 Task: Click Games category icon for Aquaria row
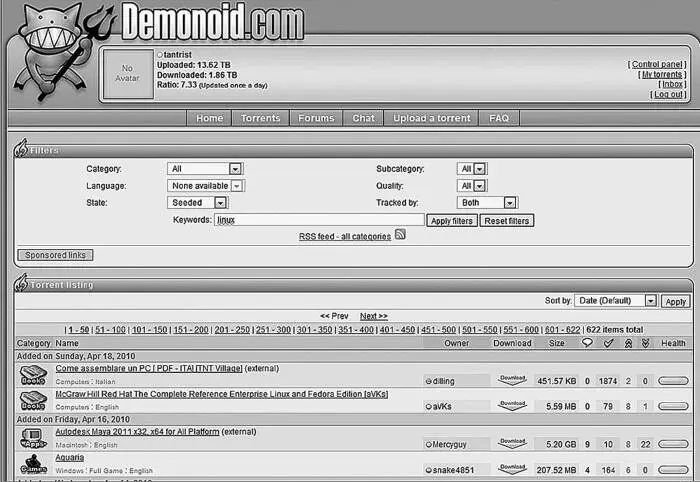pos(33,464)
